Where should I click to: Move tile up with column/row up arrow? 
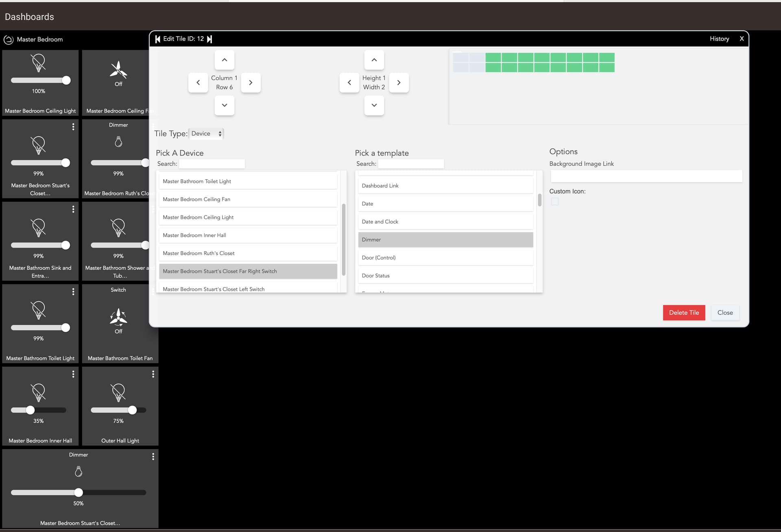(225, 60)
